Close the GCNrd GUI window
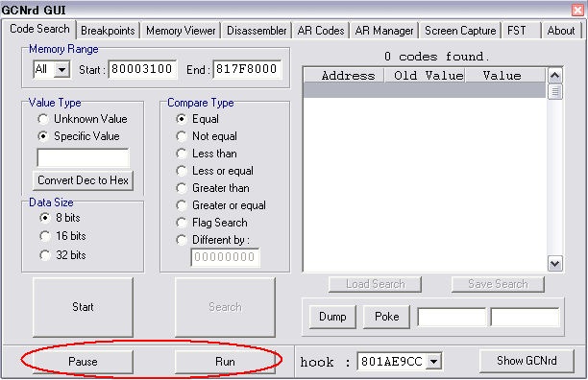 tap(577, 11)
